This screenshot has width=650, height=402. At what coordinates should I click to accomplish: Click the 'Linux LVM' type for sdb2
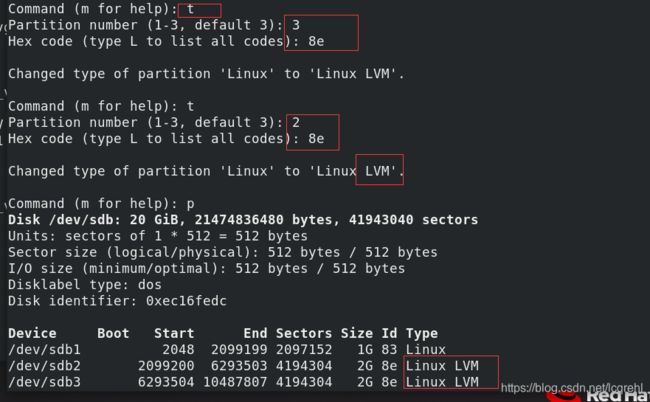click(x=442, y=366)
